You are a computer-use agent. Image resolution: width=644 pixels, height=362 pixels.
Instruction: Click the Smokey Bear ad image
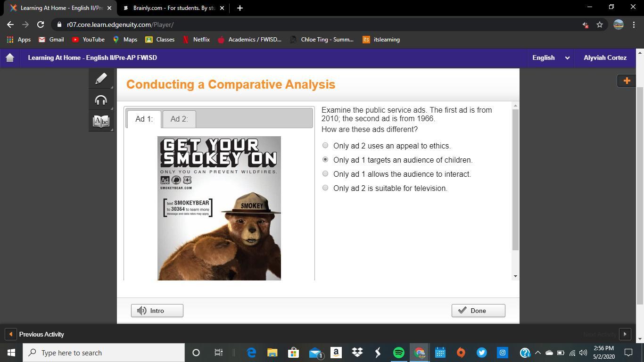(x=219, y=208)
